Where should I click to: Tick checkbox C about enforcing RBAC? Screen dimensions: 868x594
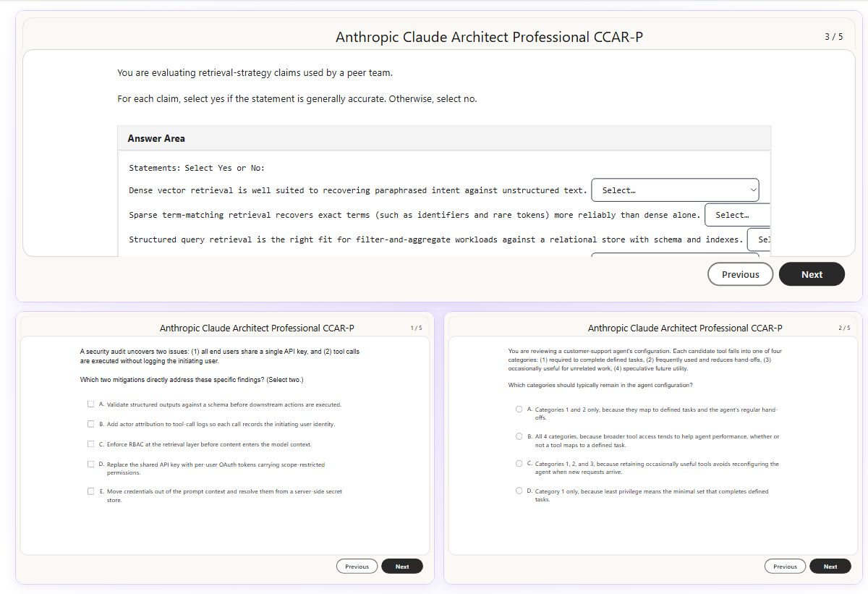91,444
